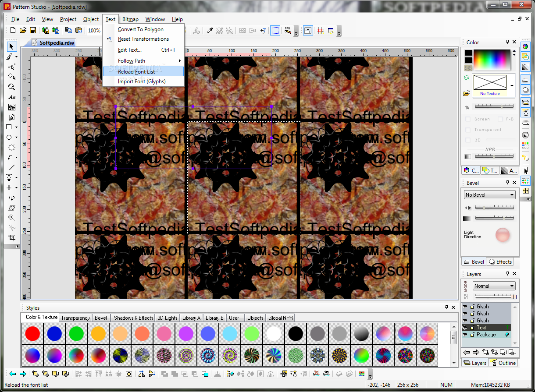This screenshot has height=392, width=535.
Task: Pick a color from the spectrum picker
Action: pos(492,60)
